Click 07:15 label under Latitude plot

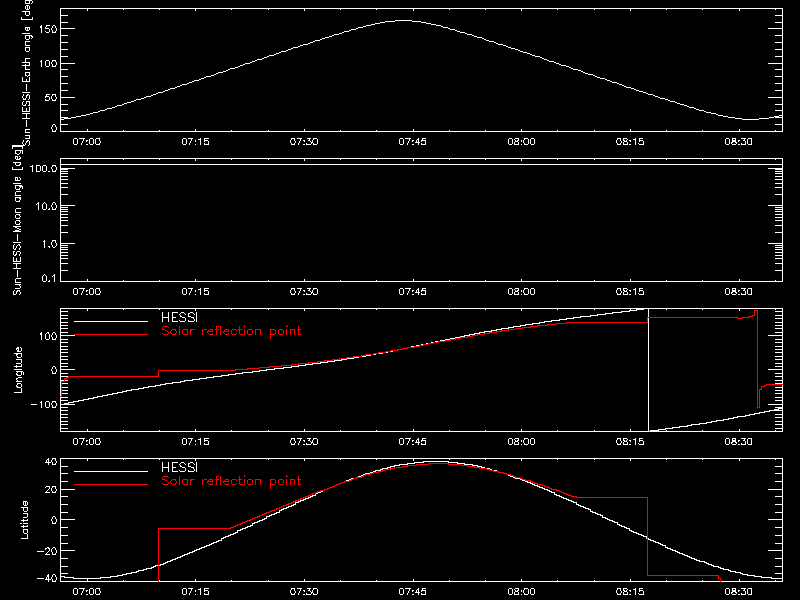pos(195,591)
